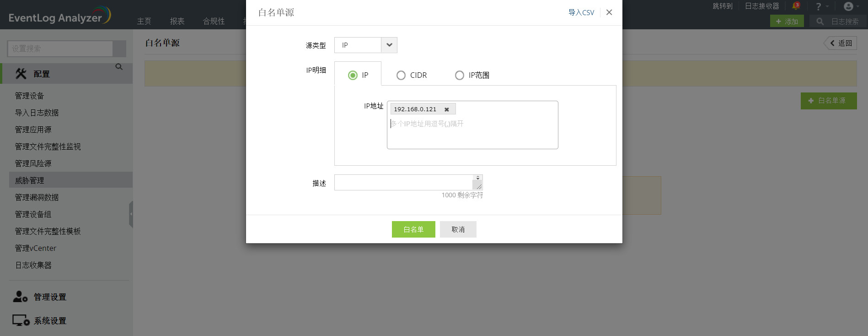This screenshot has width=868, height=336.
Task: Click the 取消 button
Action: (x=458, y=229)
